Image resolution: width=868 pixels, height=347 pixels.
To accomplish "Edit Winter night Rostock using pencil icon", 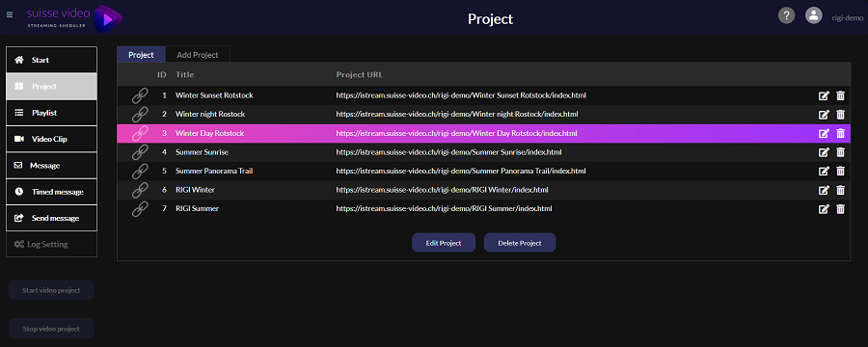I will click(x=824, y=115).
